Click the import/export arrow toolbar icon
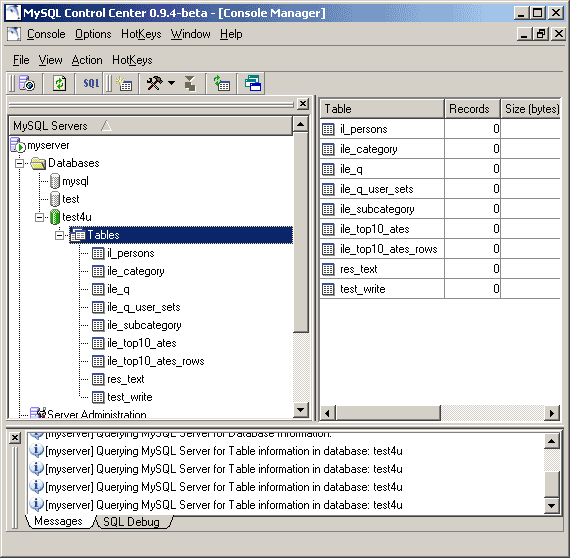570x558 pixels. pyautogui.click(x=190, y=84)
